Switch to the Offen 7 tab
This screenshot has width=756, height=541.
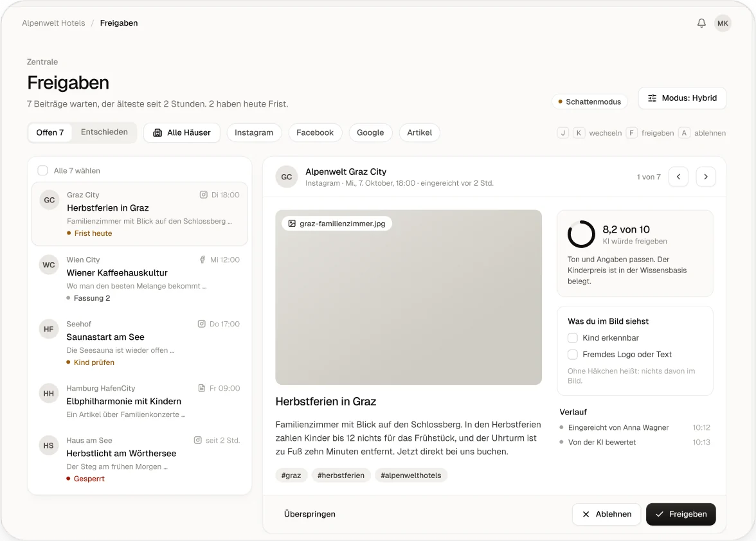pyautogui.click(x=50, y=132)
